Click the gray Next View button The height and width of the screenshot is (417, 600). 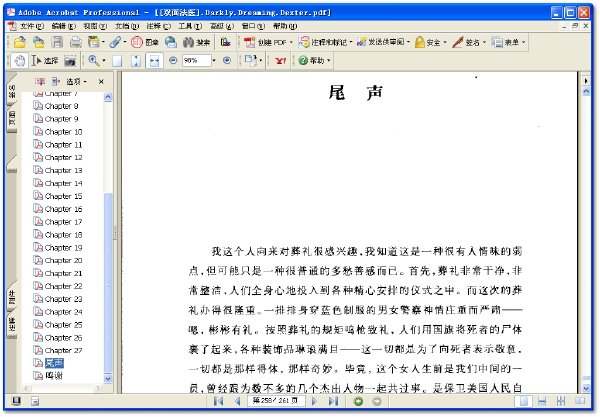coord(377,401)
